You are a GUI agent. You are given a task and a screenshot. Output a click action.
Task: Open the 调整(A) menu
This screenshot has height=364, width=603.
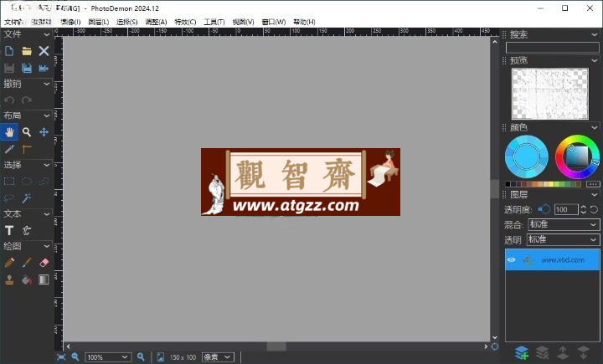156,22
